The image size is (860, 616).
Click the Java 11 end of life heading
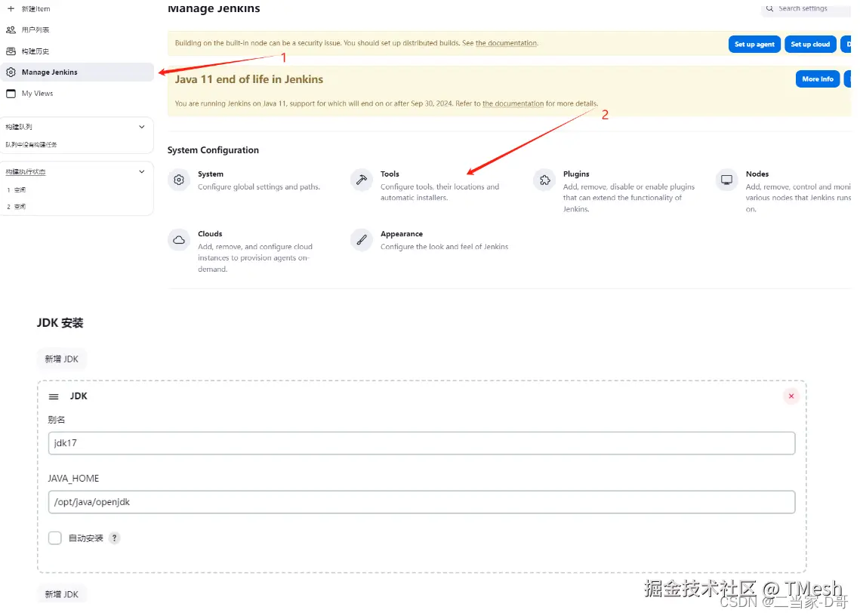click(x=249, y=79)
